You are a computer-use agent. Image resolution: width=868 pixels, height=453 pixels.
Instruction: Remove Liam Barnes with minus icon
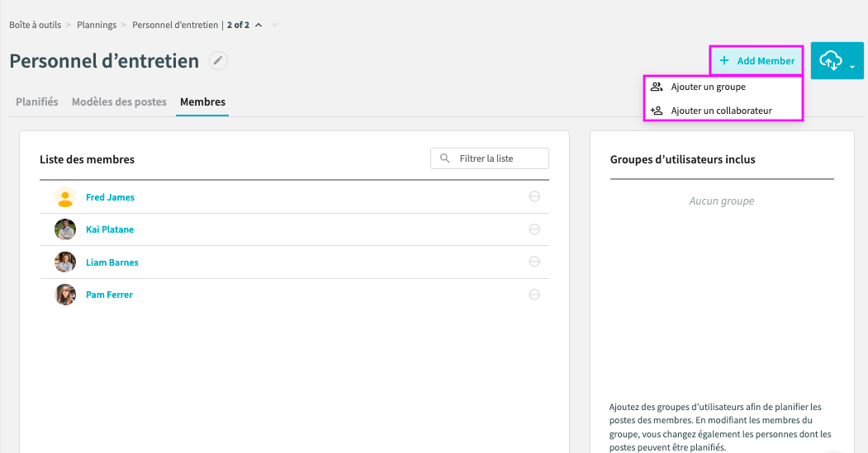pos(534,262)
